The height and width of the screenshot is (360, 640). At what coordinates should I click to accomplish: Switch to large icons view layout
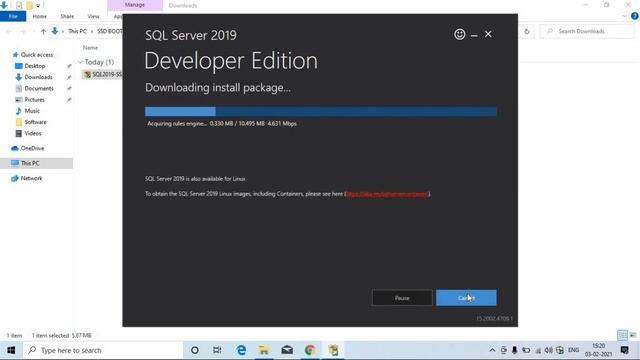[633, 336]
